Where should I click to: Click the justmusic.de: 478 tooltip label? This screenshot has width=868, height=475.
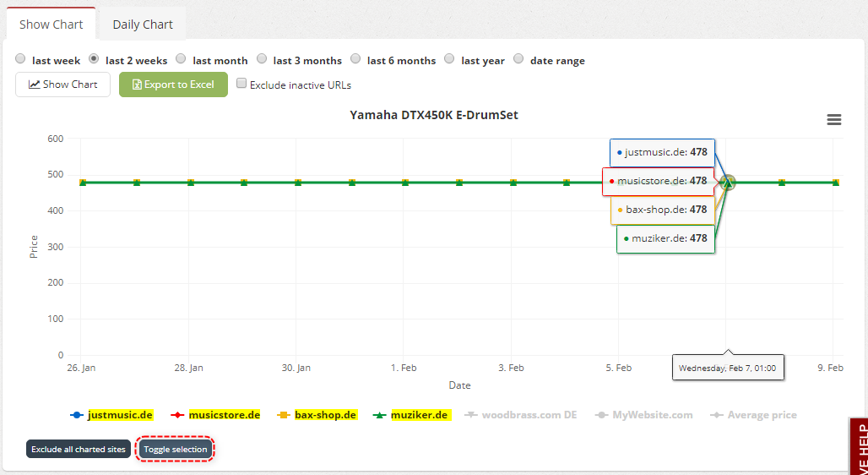click(662, 152)
